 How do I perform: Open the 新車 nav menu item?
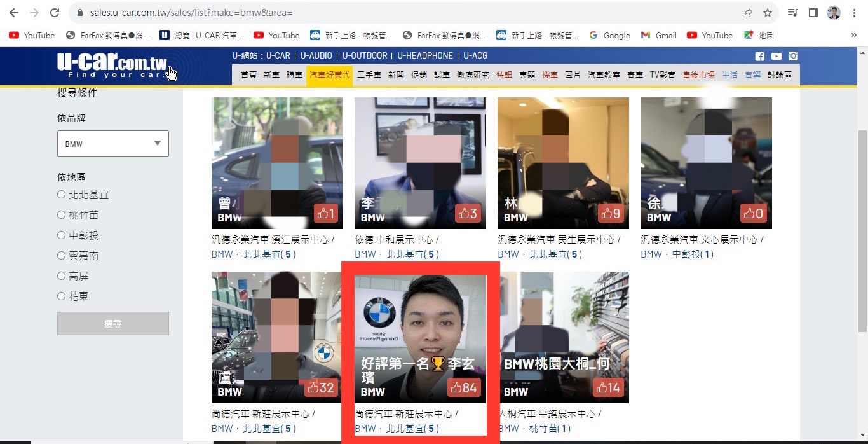click(x=271, y=75)
